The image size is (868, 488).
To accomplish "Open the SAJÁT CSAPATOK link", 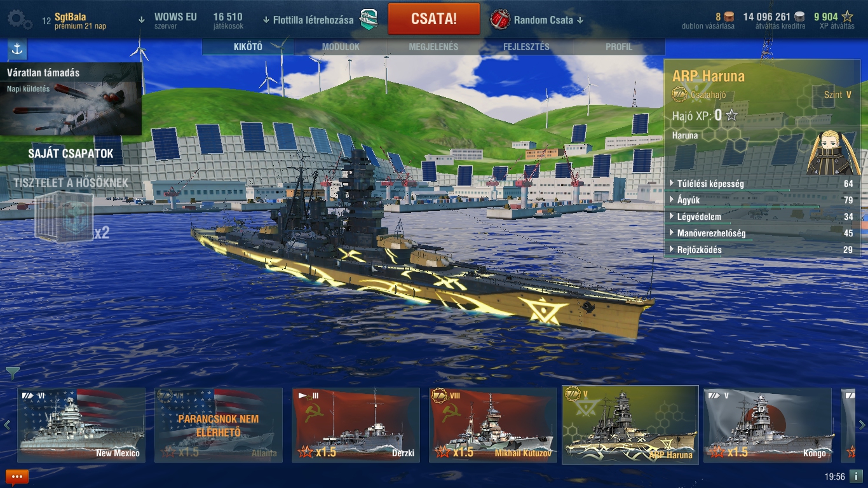I will coord(71,154).
